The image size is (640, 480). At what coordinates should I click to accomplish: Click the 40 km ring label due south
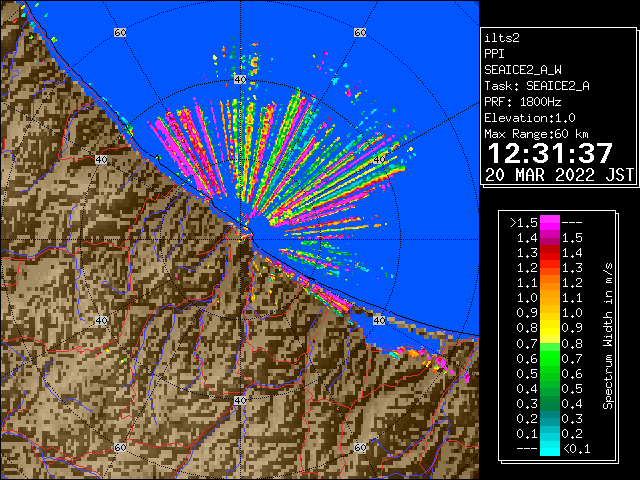(240, 400)
